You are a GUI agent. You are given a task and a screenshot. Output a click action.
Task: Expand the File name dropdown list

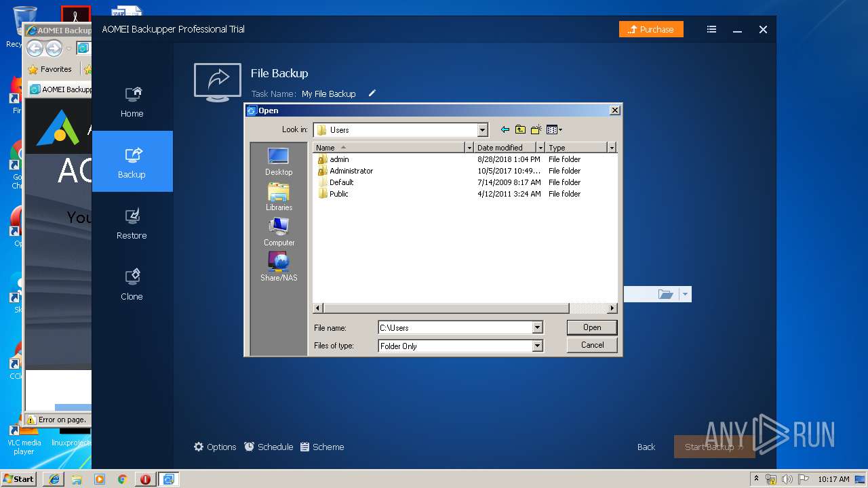(537, 328)
